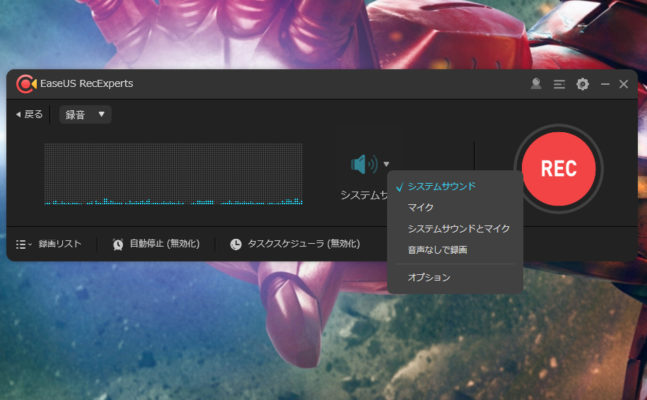Choose 音声なしで録画 menu entry
This screenshot has height=400, width=647.
tap(437, 250)
